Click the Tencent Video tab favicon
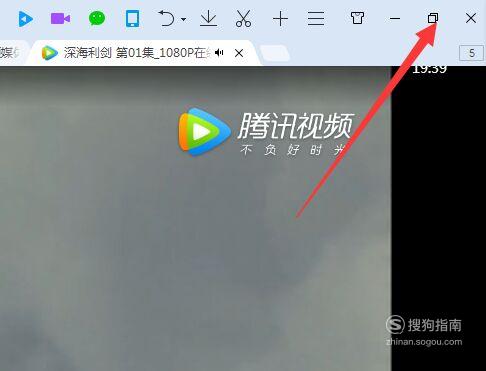 (49, 53)
